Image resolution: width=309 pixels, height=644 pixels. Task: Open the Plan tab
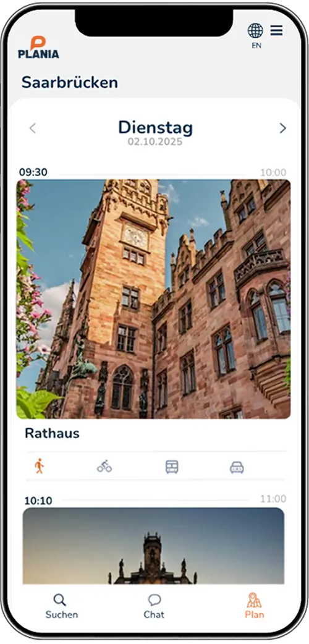255,606
